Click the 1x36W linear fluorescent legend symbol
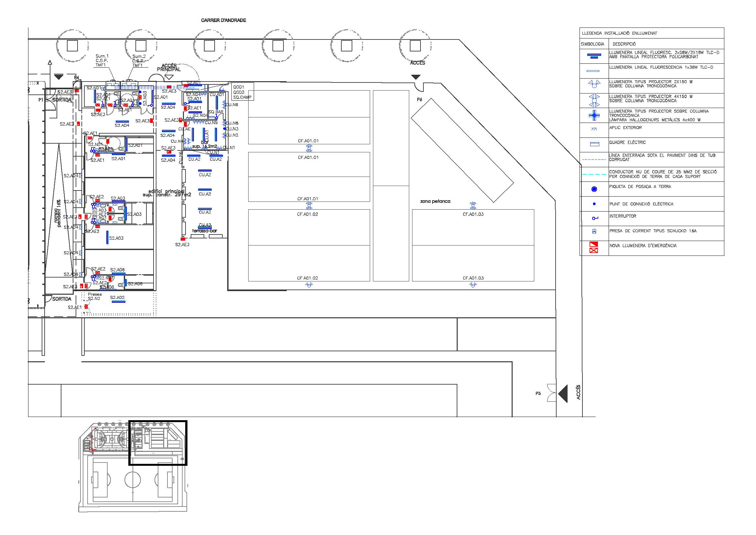The width and height of the screenshot is (756, 535). (593, 71)
